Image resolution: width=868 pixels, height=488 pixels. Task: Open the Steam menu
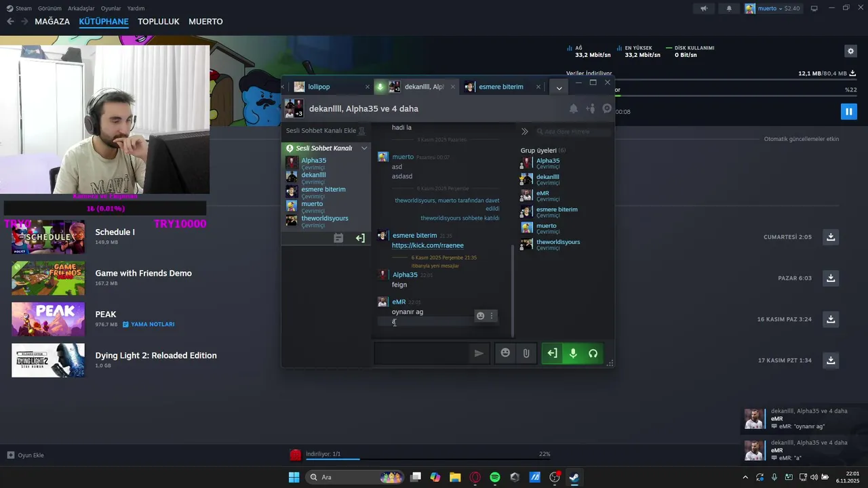click(x=19, y=8)
